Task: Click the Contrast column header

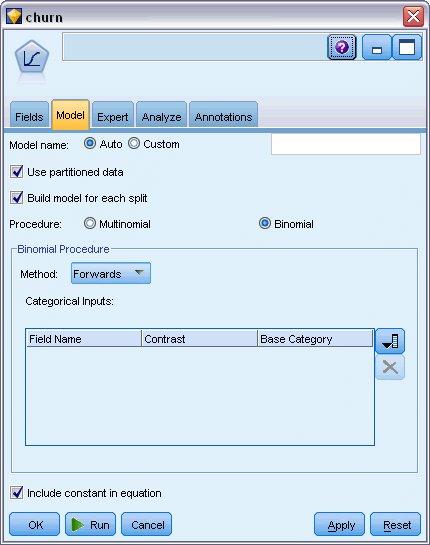Action: pyautogui.click(x=199, y=339)
